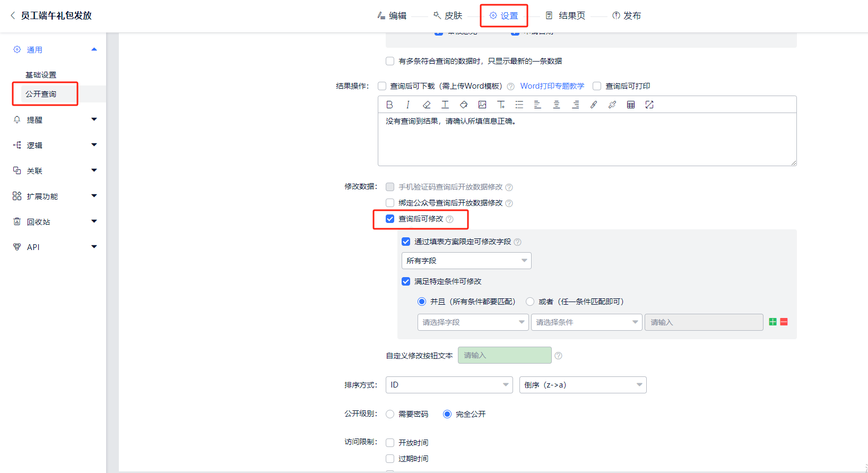The width and height of the screenshot is (868, 473).
Task: Open the 所有字段 dropdown
Action: (466, 261)
